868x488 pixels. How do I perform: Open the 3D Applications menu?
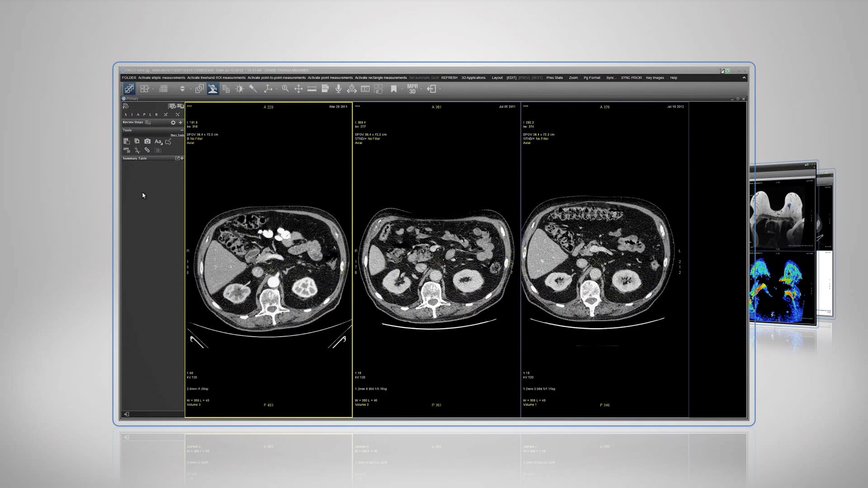pos(473,77)
